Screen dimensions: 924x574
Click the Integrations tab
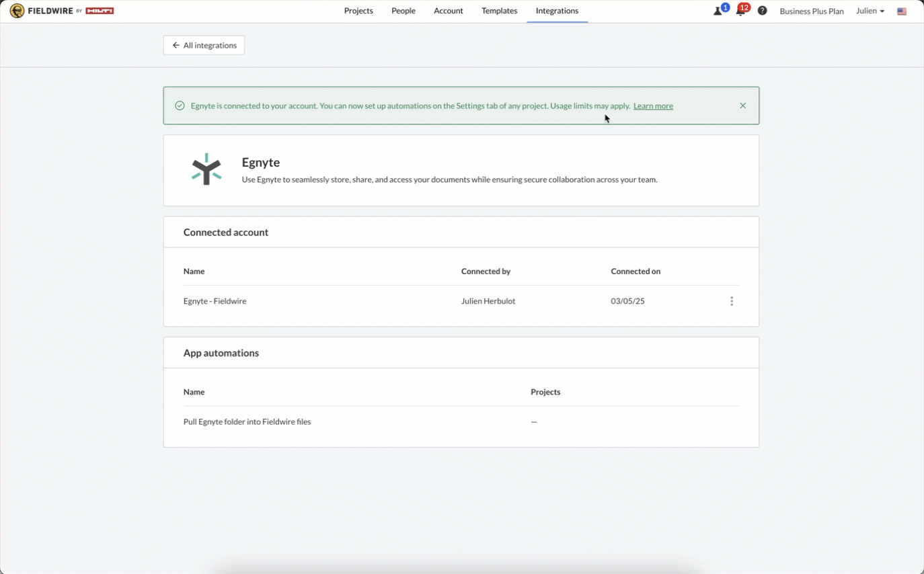point(557,11)
